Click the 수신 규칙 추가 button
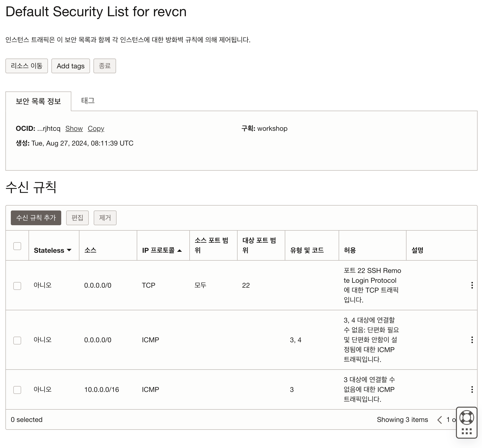The height and width of the screenshot is (448, 482). coord(36,218)
